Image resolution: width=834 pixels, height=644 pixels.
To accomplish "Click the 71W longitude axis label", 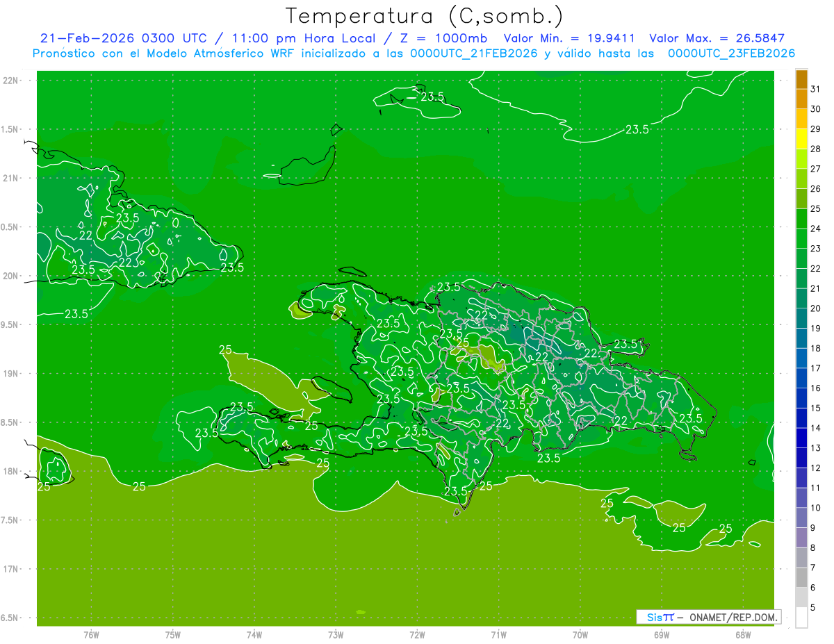I will click(x=498, y=634).
